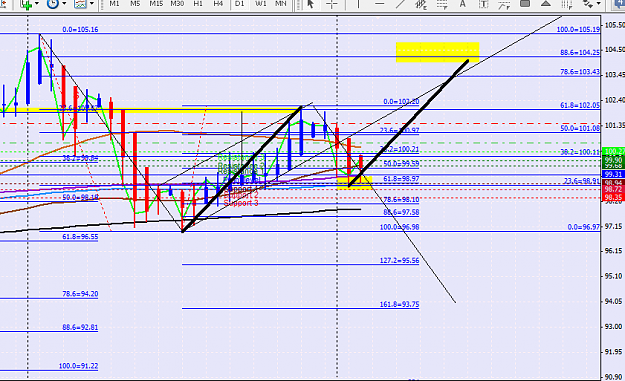
Task: Click the 105.50 value on price scale
Action: (614, 25)
